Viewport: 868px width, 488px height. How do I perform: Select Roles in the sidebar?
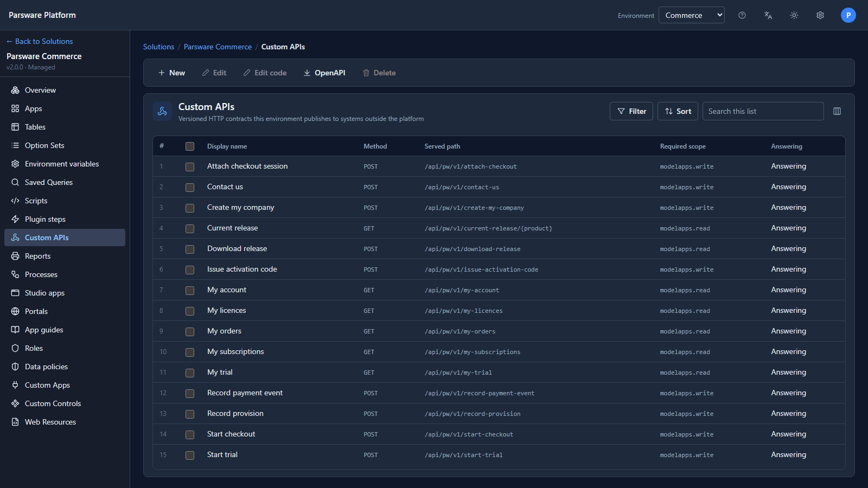coord(65,348)
